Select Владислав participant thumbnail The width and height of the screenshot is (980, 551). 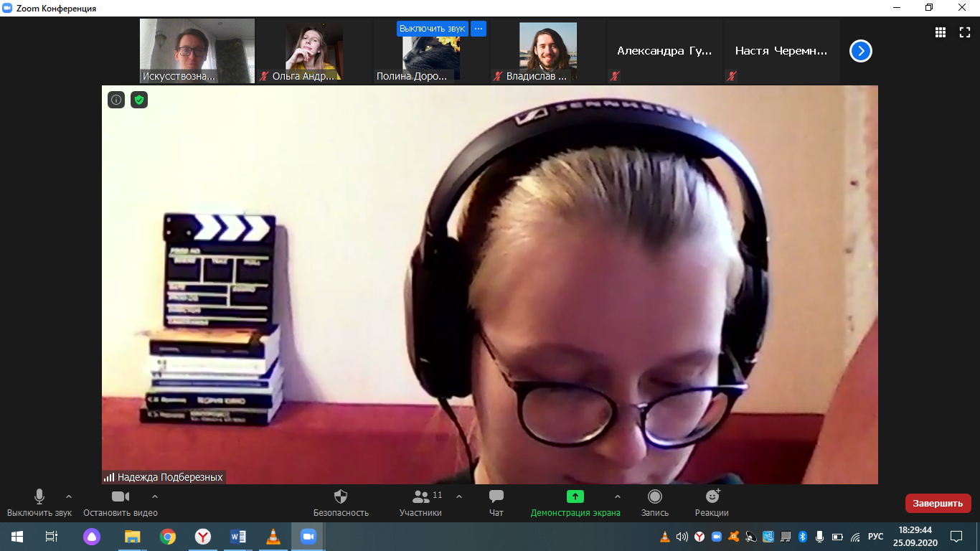[548, 51]
